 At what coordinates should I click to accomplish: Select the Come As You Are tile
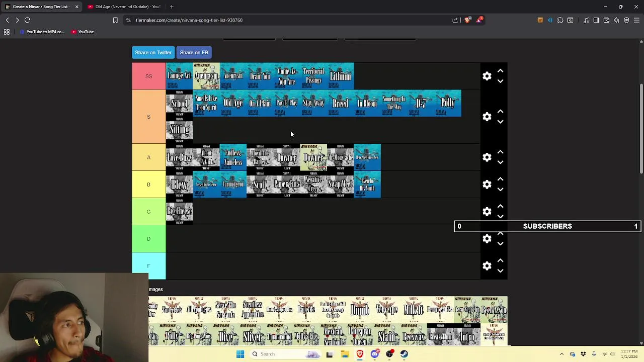287,76
